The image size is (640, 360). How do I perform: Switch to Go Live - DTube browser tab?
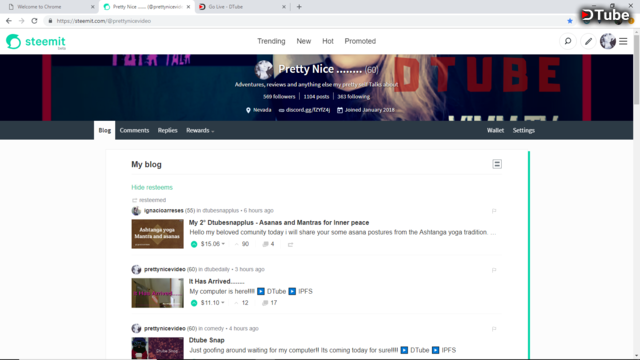(x=243, y=7)
